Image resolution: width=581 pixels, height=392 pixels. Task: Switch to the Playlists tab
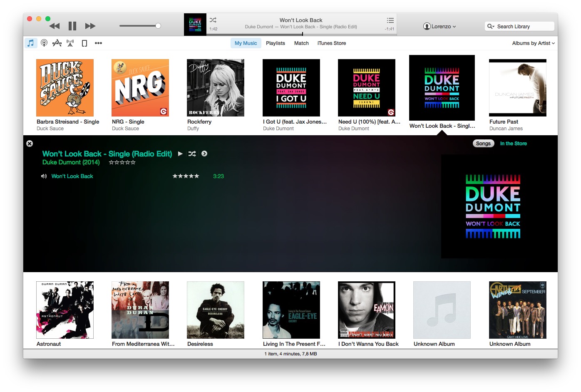(275, 43)
